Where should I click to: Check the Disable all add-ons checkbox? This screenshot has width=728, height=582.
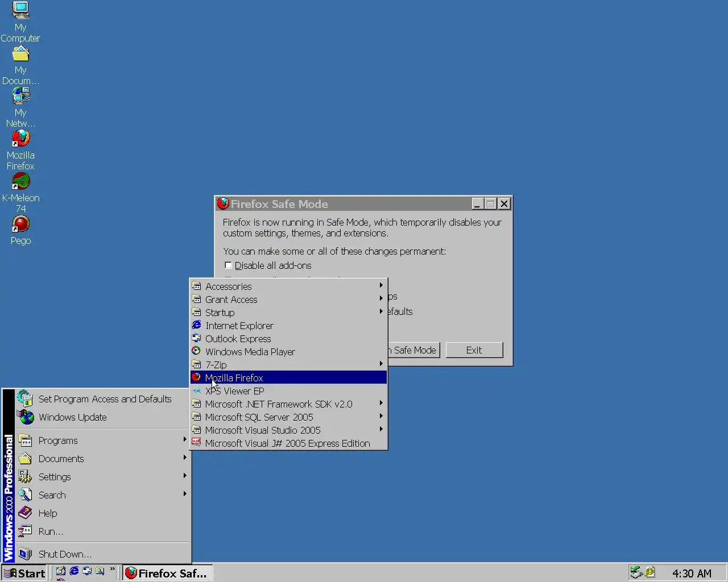tap(228, 265)
